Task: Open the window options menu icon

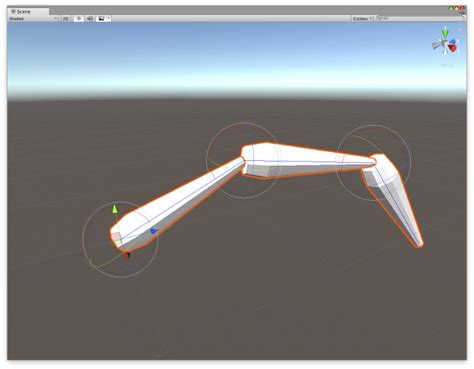Action: pyautogui.click(x=463, y=13)
